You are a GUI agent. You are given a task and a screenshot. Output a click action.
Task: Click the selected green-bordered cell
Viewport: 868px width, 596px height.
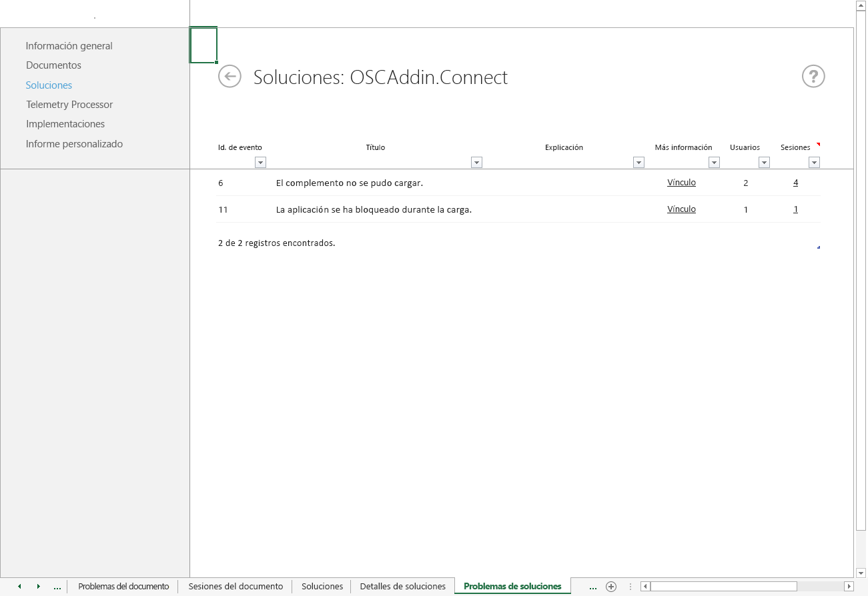[x=203, y=45]
